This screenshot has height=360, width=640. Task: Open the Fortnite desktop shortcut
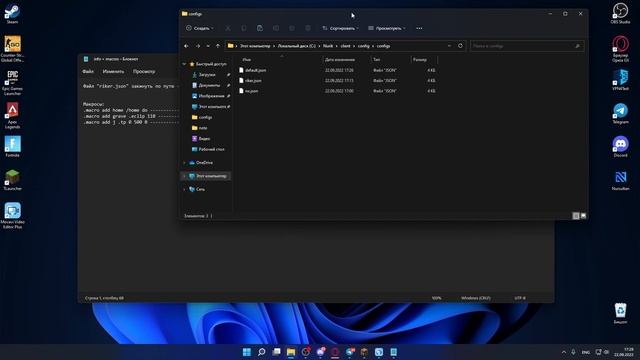(x=12, y=147)
